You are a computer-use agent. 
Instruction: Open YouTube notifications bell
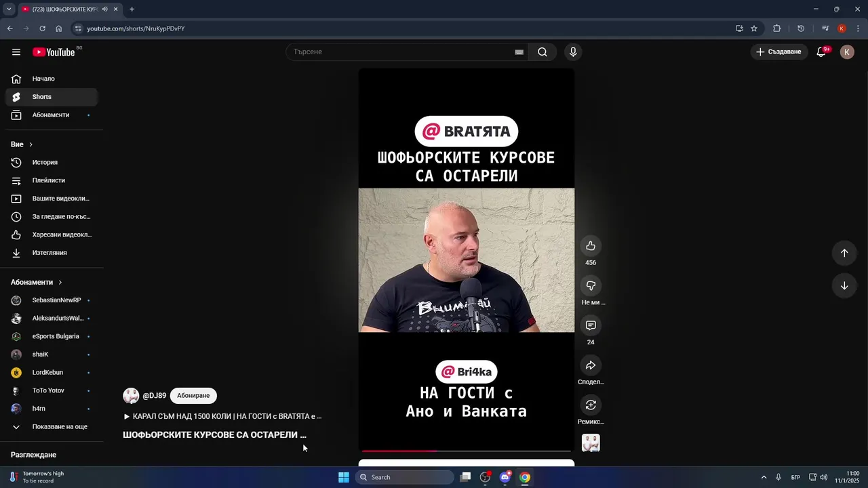point(821,52)
